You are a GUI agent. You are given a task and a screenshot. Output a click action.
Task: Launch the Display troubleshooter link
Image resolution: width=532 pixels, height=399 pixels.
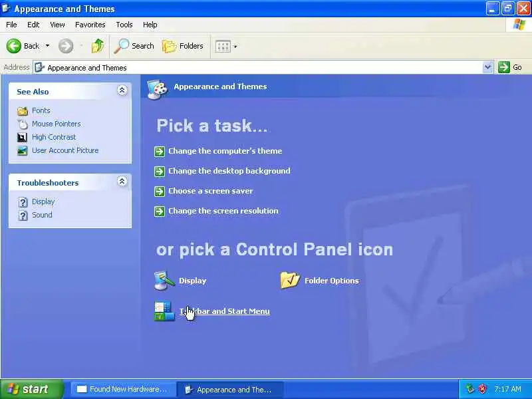43,201
